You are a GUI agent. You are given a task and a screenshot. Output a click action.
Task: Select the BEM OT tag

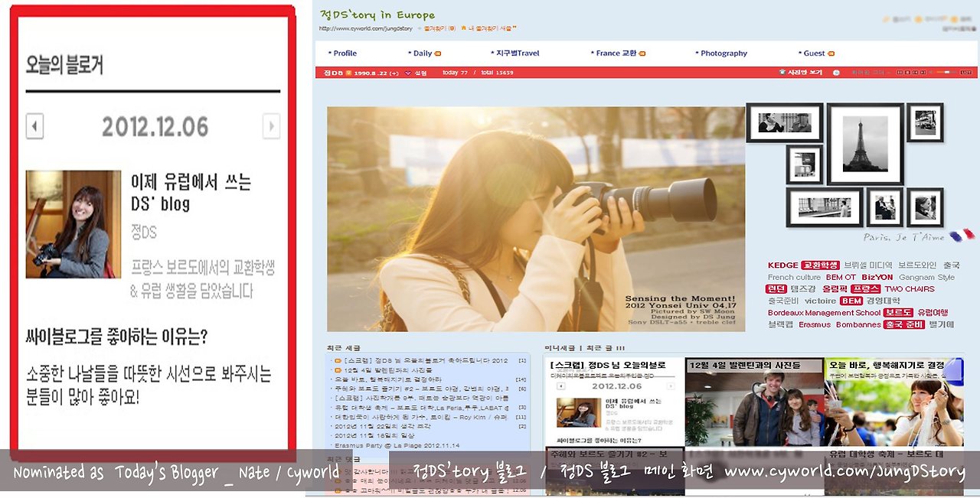click(841, 277)
